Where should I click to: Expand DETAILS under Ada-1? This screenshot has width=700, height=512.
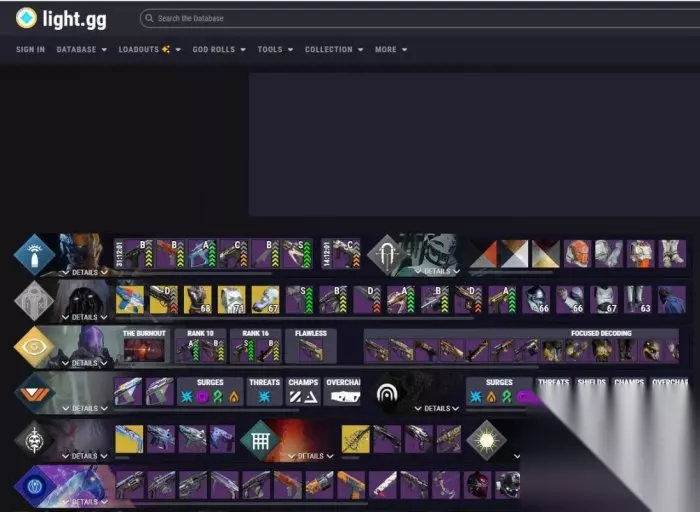[437, 271]
